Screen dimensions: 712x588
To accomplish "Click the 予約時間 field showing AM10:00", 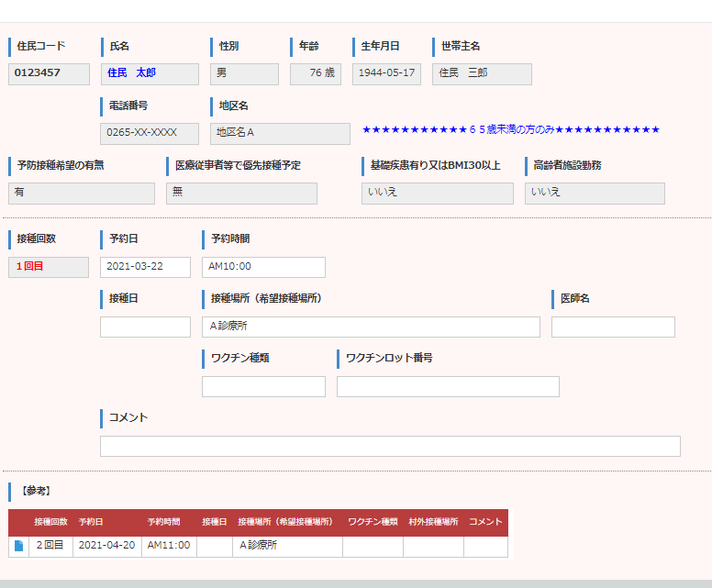I will coord(263,267).
